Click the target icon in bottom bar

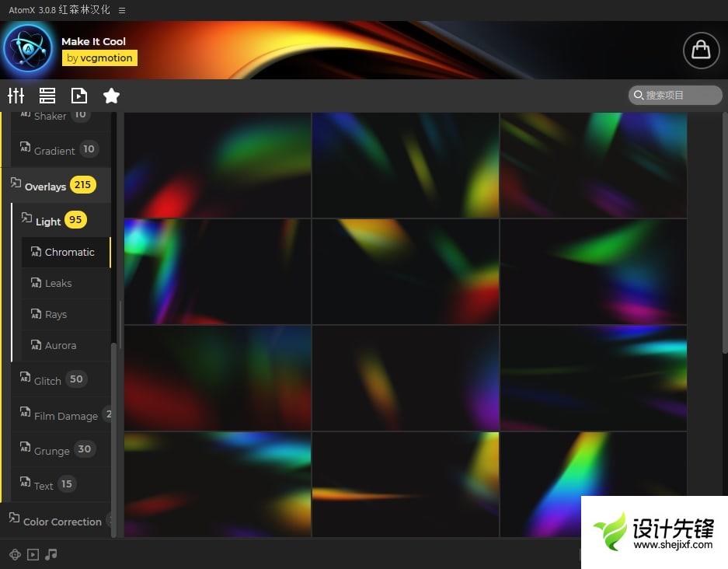[15, 554]
